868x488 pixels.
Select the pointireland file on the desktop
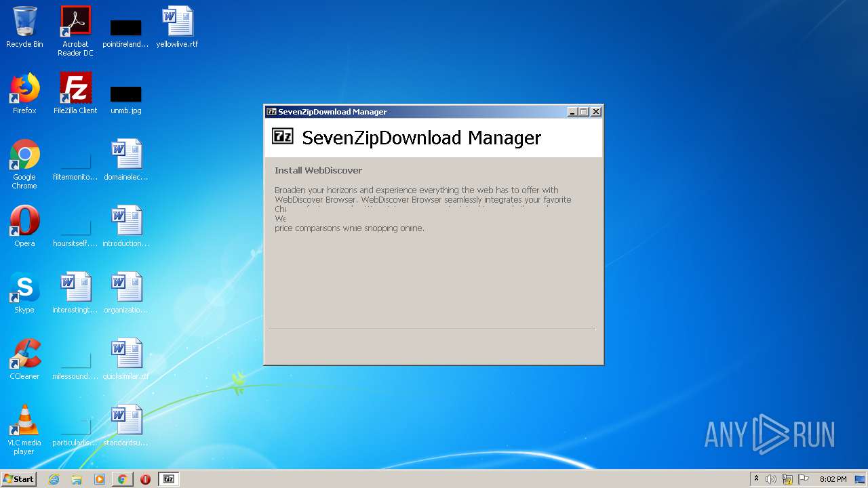point(126,31)
